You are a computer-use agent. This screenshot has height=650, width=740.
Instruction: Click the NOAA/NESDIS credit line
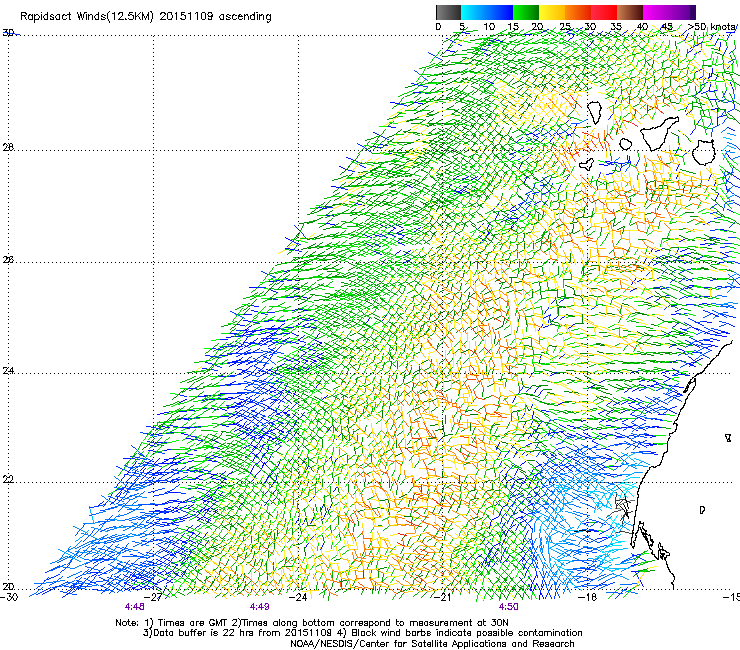point(432,644)
